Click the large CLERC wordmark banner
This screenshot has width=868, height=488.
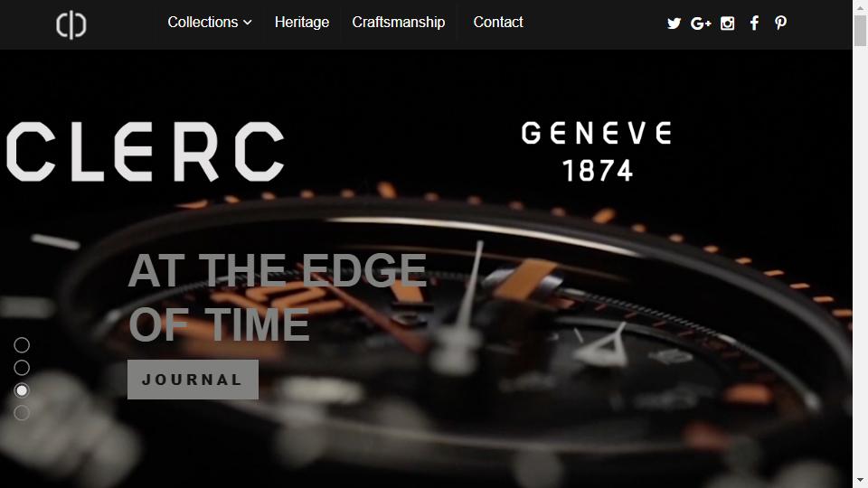146,152
